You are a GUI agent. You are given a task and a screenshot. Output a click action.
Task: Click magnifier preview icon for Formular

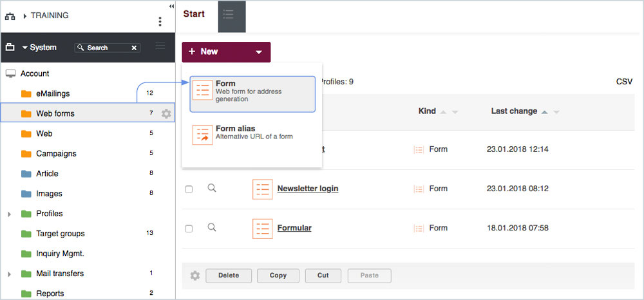click(212, 228)
